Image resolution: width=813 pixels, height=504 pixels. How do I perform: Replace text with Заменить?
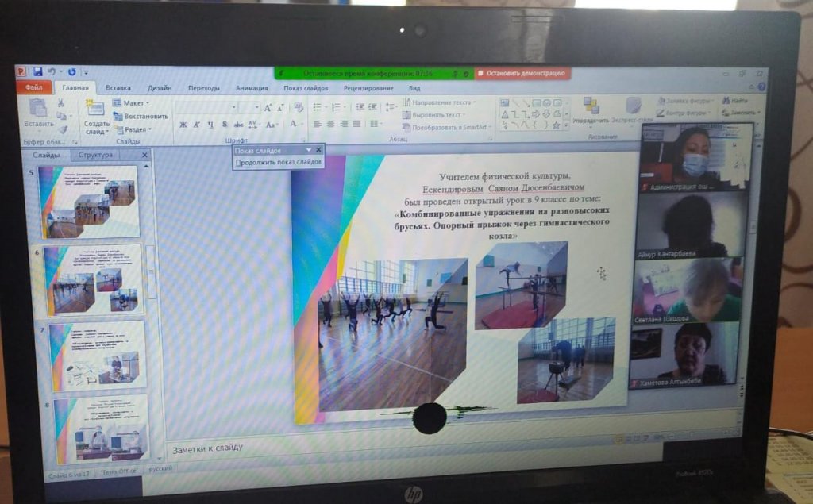(741, 113)
